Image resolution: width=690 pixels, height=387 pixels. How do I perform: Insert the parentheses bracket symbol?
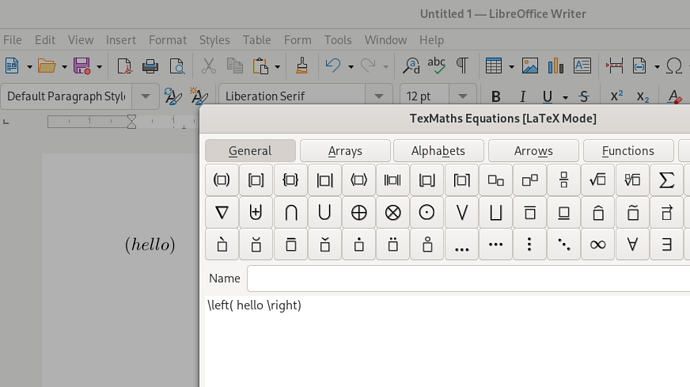(221, 180)
